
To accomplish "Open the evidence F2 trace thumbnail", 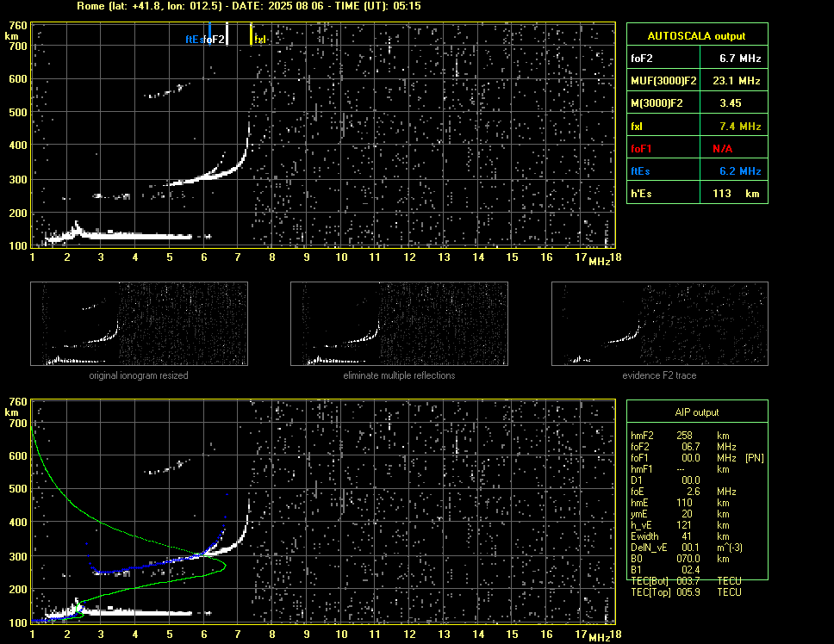I will [x=660, y=324].
